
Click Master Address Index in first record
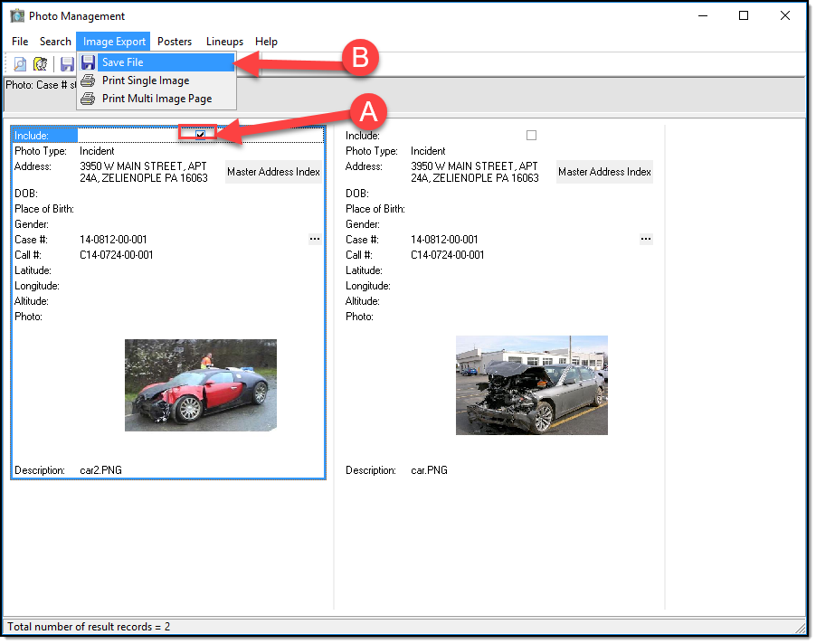pos(273,172)
